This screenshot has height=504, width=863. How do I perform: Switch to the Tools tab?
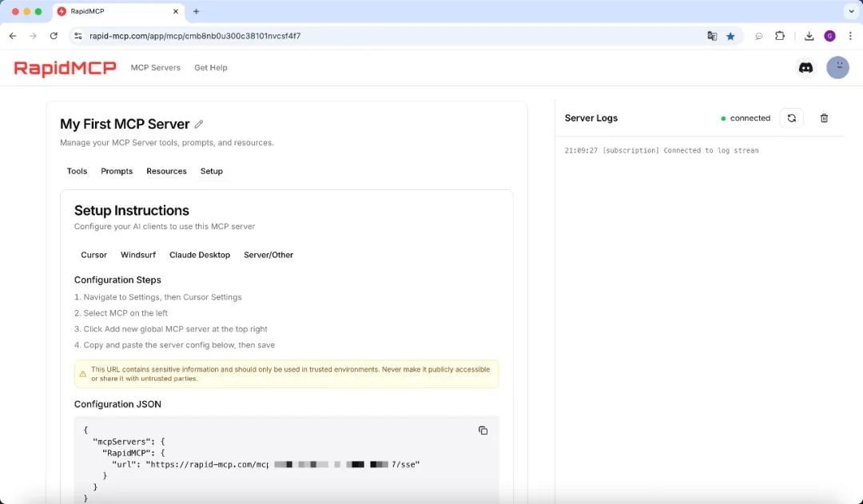coord(77,171)
